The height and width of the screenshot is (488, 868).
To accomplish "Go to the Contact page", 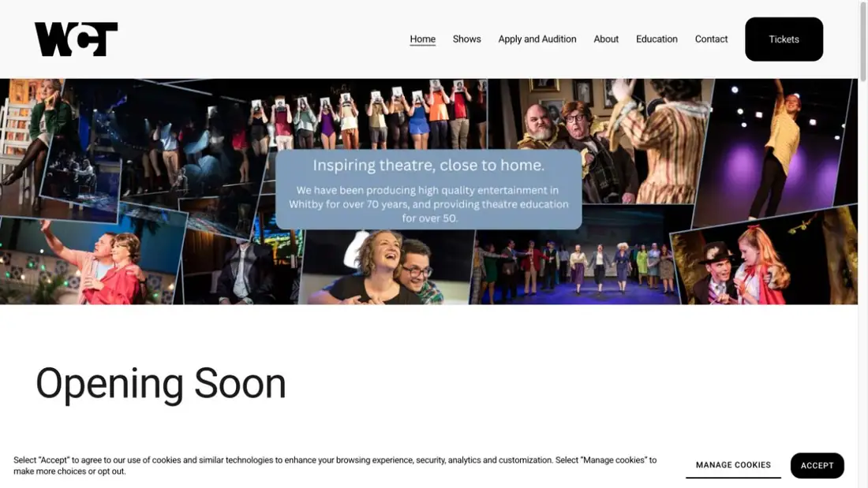I will click(711, 39).
